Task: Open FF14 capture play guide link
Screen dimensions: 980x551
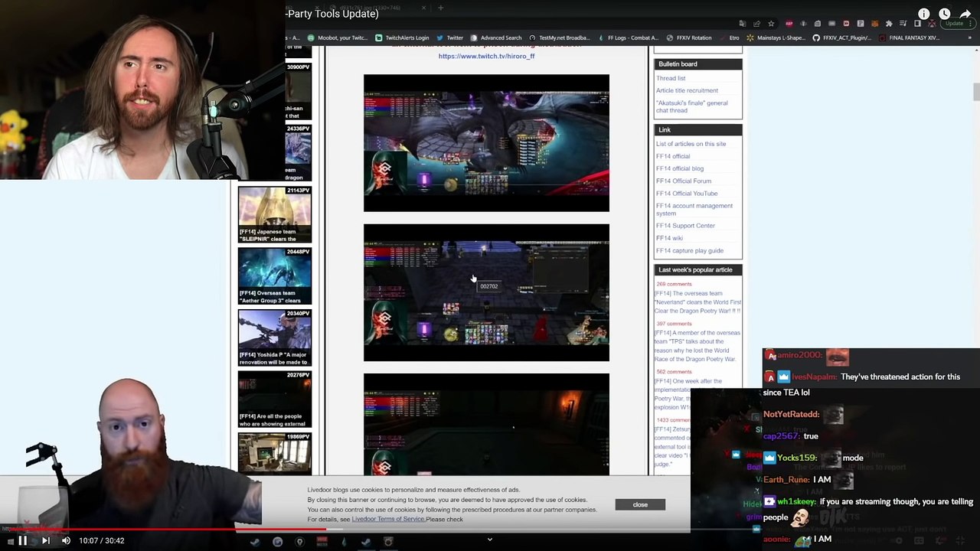Action: pyautogui.click(x=689, y=250)
